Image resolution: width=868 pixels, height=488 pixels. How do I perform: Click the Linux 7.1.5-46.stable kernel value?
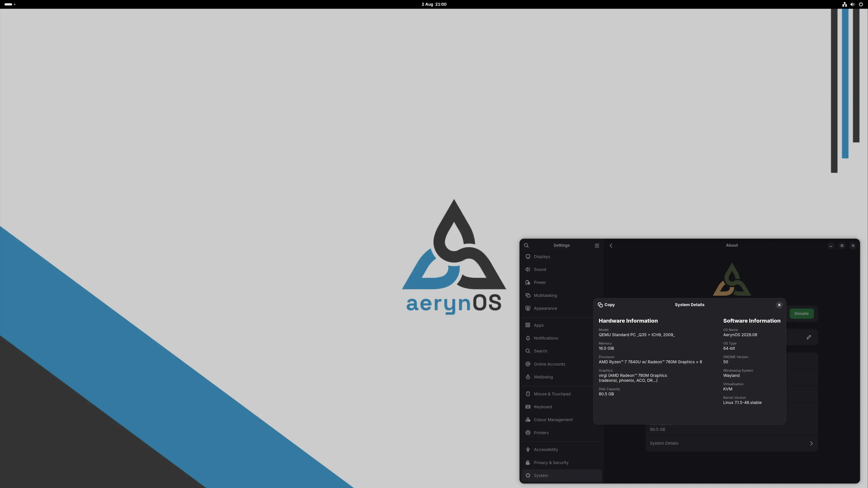(742, 402)
